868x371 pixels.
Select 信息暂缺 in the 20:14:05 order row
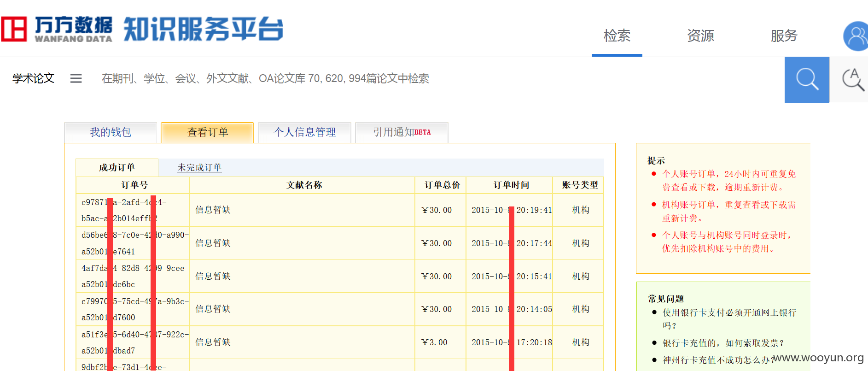213,309
